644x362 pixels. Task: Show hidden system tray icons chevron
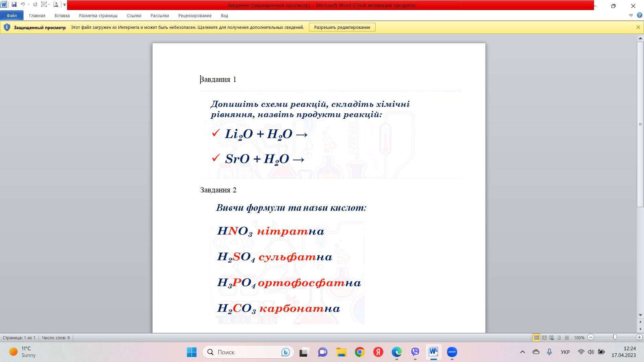tap(522, 352)
